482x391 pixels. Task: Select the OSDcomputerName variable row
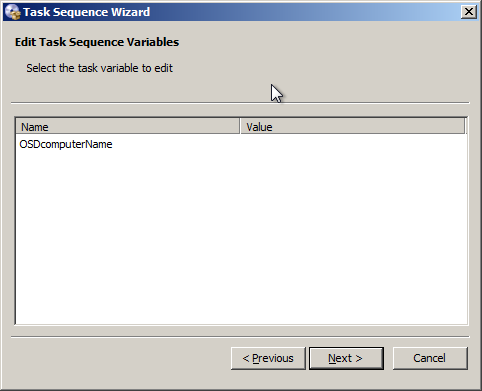(x=241, y=144)
